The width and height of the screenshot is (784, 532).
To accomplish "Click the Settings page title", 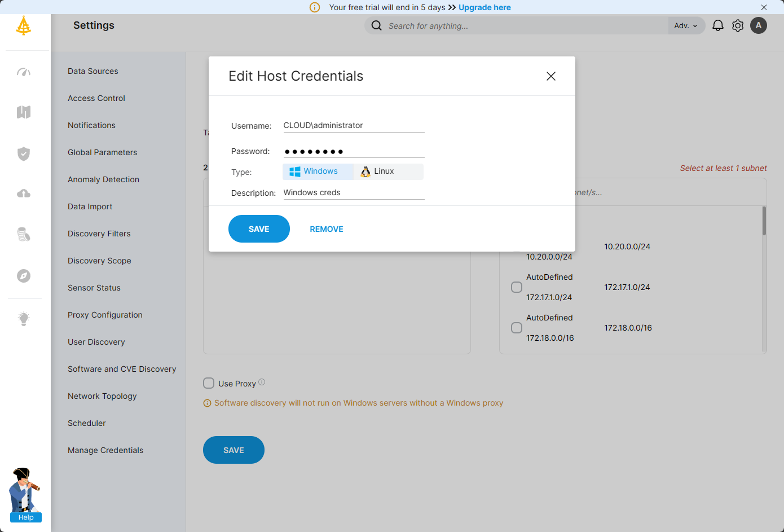I will tap(94, 25).
